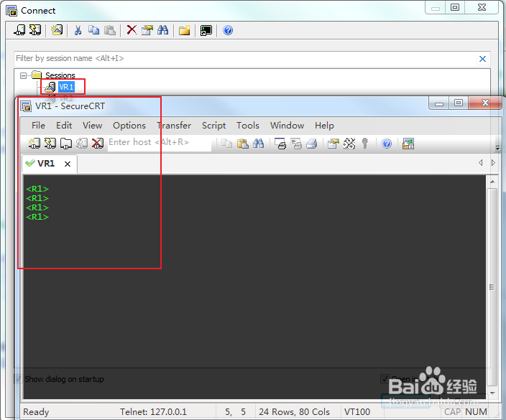
Task: Click the Print Screen icon in SecureCRT toolbar
Action: pyautogui.click(x=280, y=144)
